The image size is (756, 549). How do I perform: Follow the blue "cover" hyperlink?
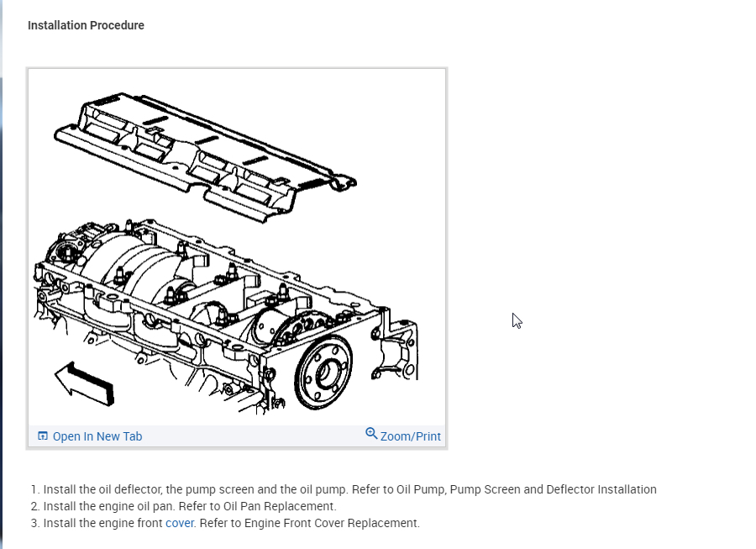click(x=180, y=523)
